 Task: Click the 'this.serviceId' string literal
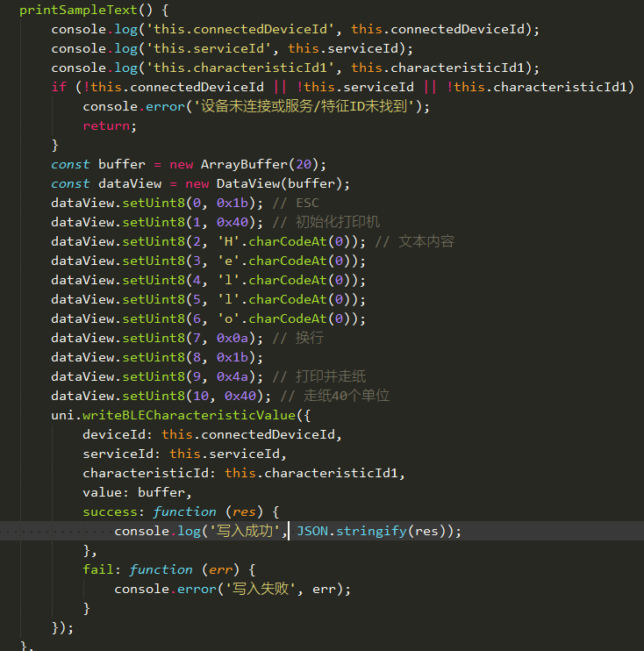209,48
